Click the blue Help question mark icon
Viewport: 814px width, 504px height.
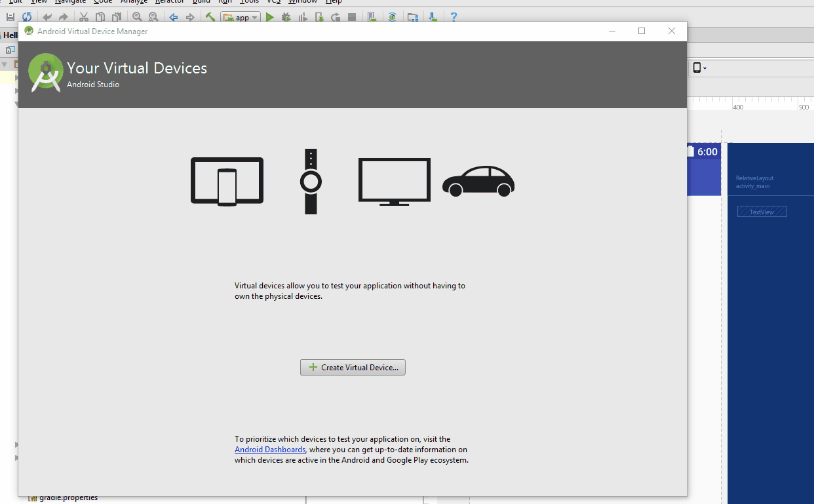coord(453,17)
